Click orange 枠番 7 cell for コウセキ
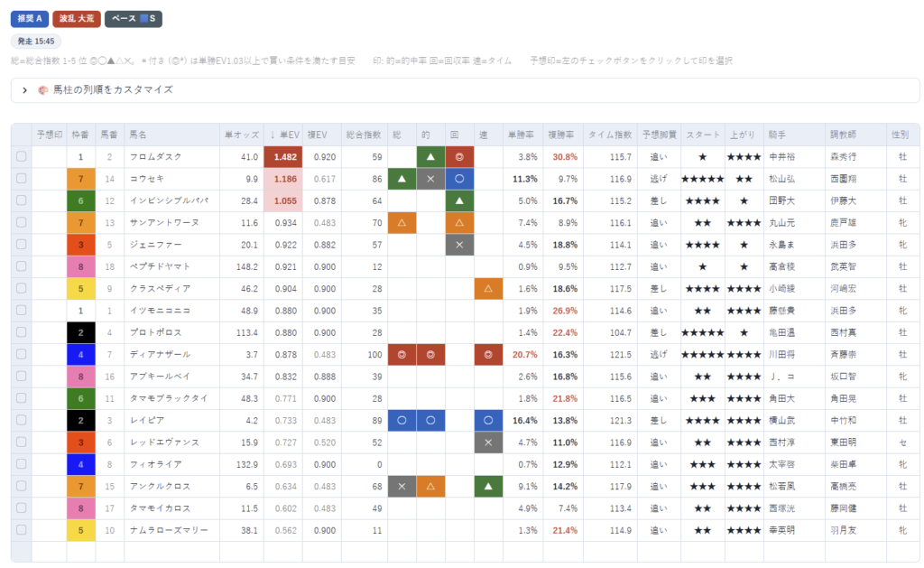 tap(80, 179)
